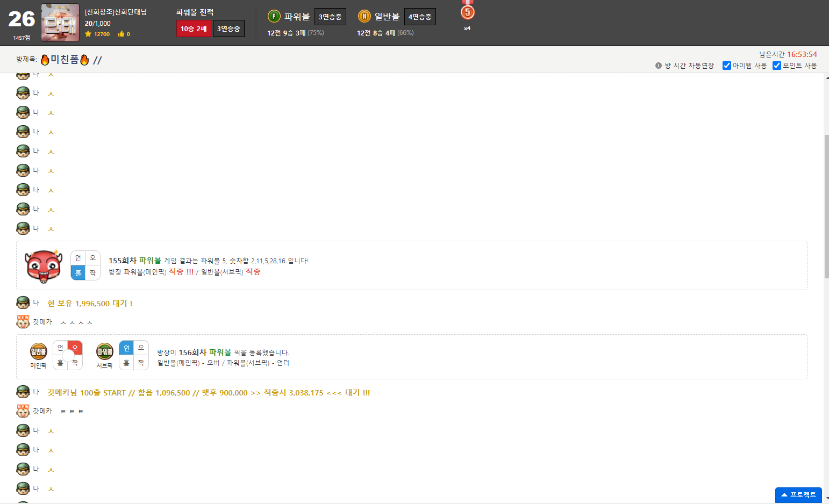The image size is (829, 504).
Task: Click remaining time value 16:53:54
Action: click(x=802, y=54)
